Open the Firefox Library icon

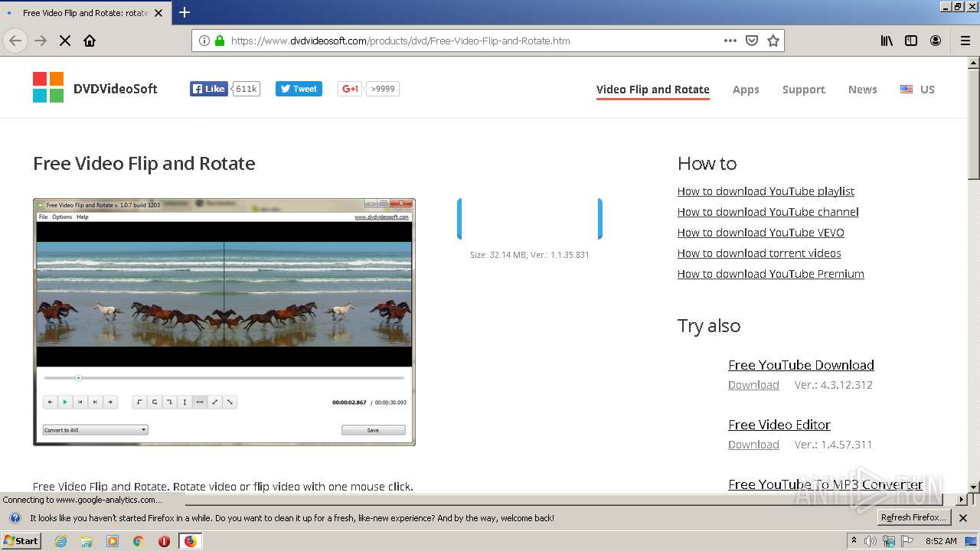point(887,41)
